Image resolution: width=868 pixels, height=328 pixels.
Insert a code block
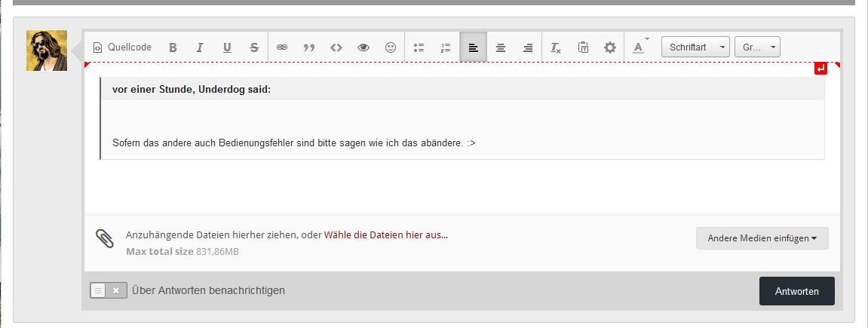coord(336,48)
